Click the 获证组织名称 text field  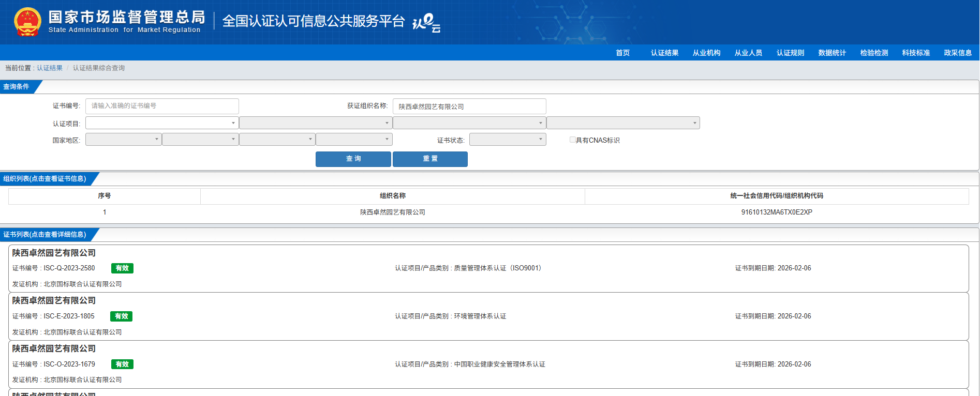pyautogui.click(x=469, y=106)
